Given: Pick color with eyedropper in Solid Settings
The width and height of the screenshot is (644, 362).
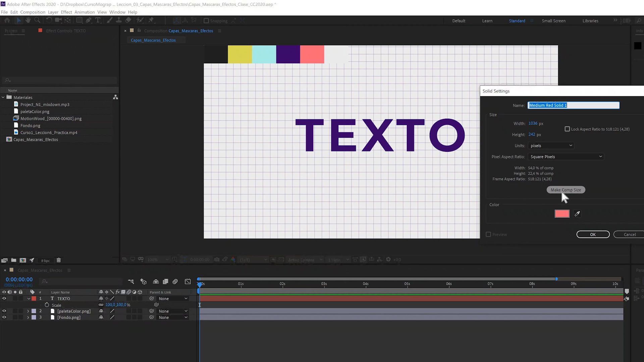Looking at the screenshot, I should [577, 214].
